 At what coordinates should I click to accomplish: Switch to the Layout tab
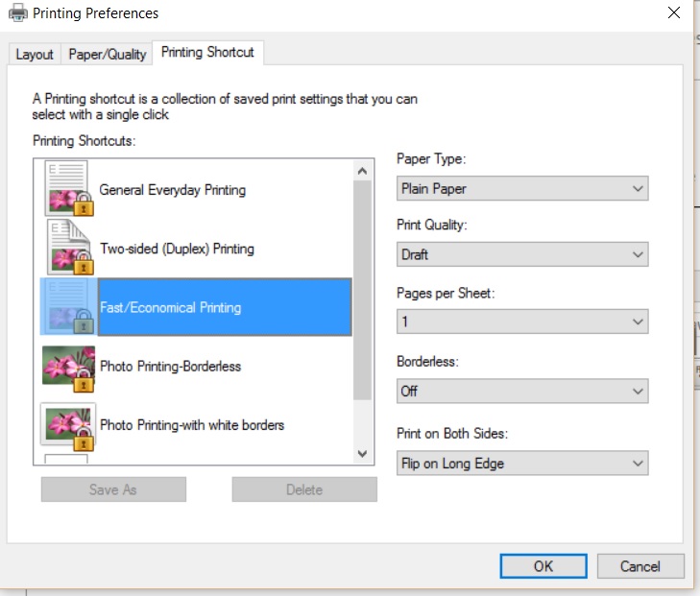pyautogui.click(x=35, y=55)
